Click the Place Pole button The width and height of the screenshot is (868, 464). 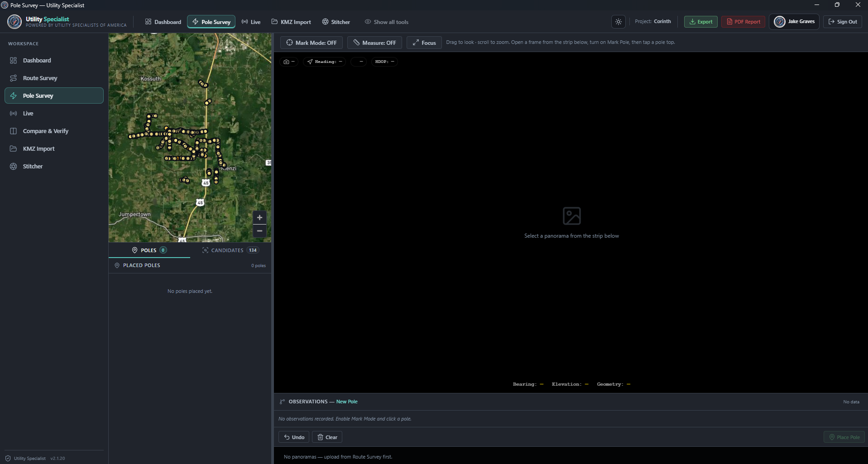click(x=844, y=437)
